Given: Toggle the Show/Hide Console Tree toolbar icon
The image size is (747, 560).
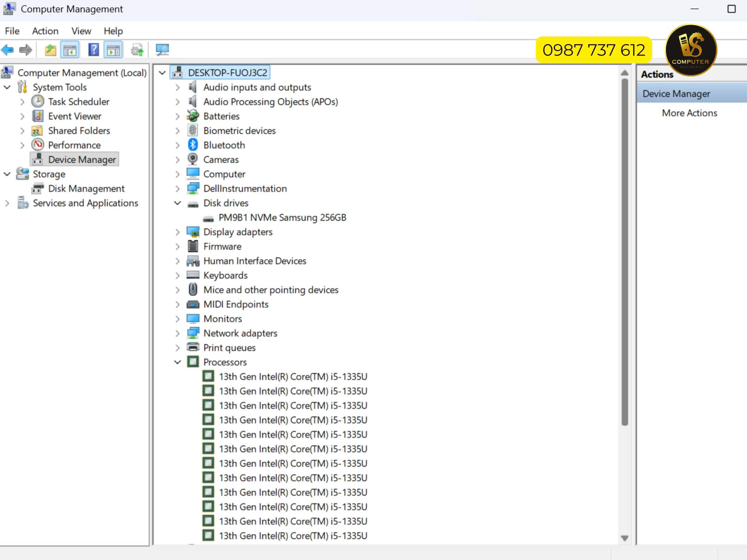Looking at the screenshot, I should coord(69,50).
